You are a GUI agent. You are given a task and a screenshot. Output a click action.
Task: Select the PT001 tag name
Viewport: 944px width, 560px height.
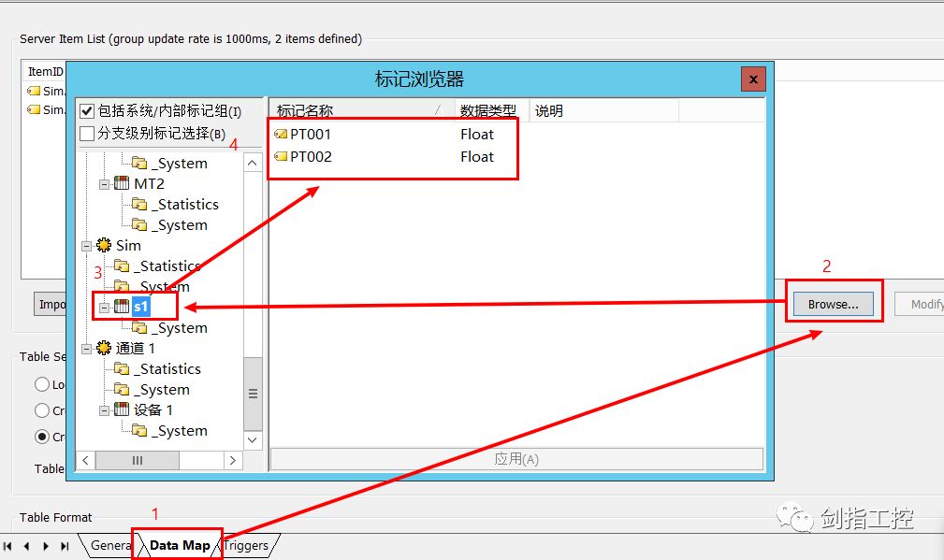point(311,134)
